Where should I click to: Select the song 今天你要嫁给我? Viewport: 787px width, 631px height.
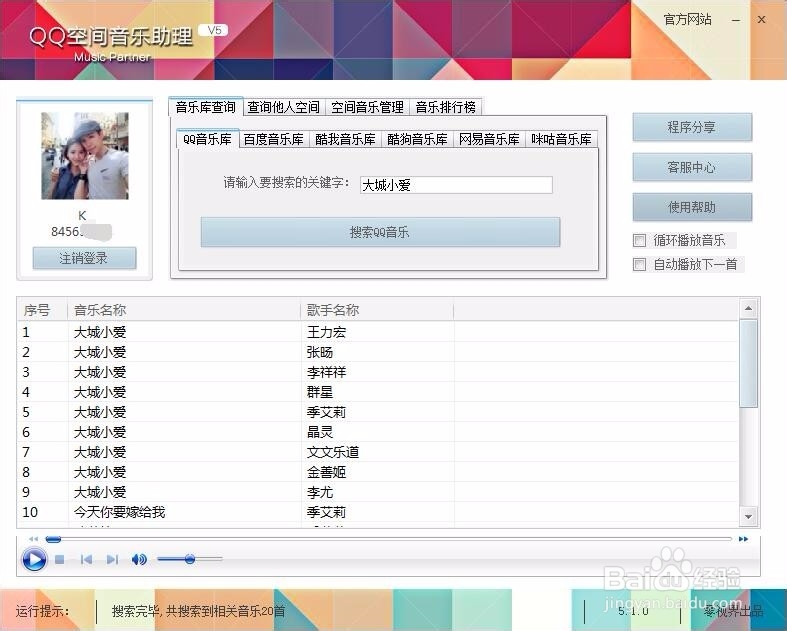point(378,512)
